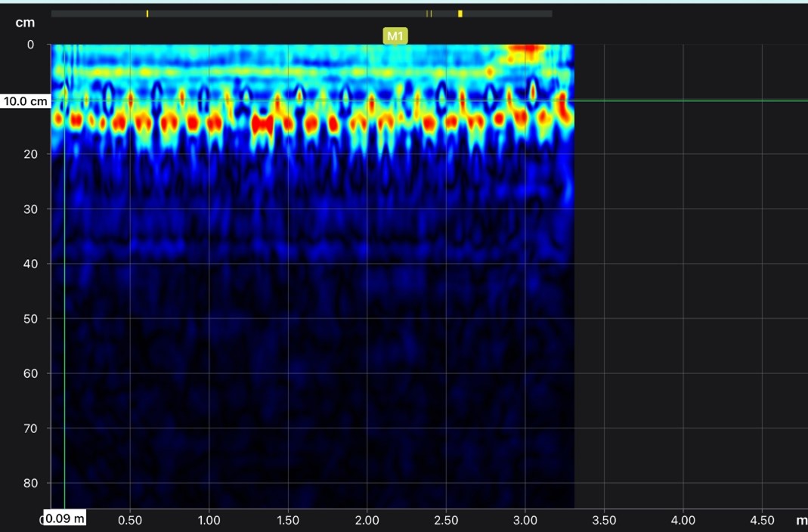Image resolution: width=808 pixels, height=532 pixels.
Task: Click the green vertical position cursor line
Action: pos(64,302)
